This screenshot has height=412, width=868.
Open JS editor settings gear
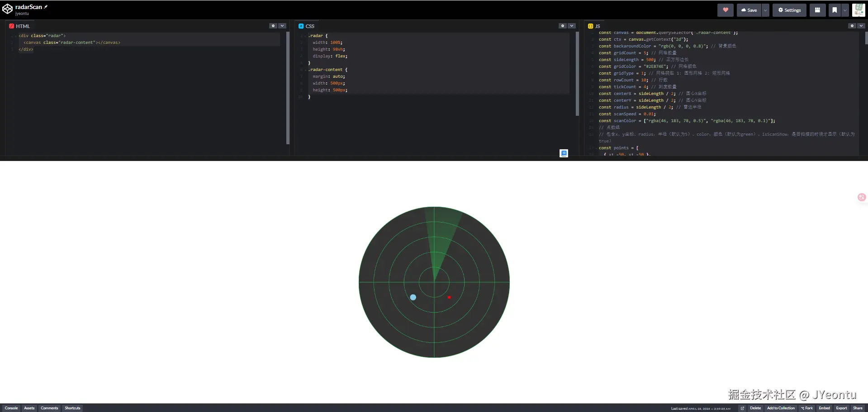852,26
